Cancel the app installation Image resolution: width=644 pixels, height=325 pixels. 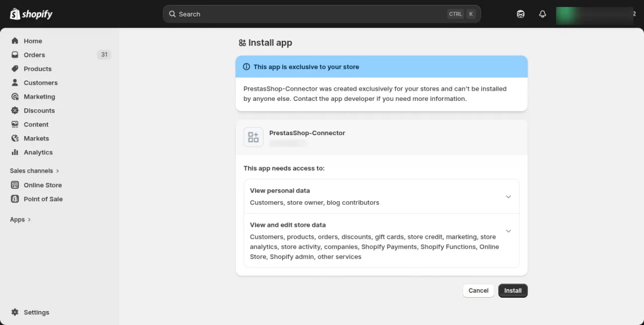click(478, 291)
